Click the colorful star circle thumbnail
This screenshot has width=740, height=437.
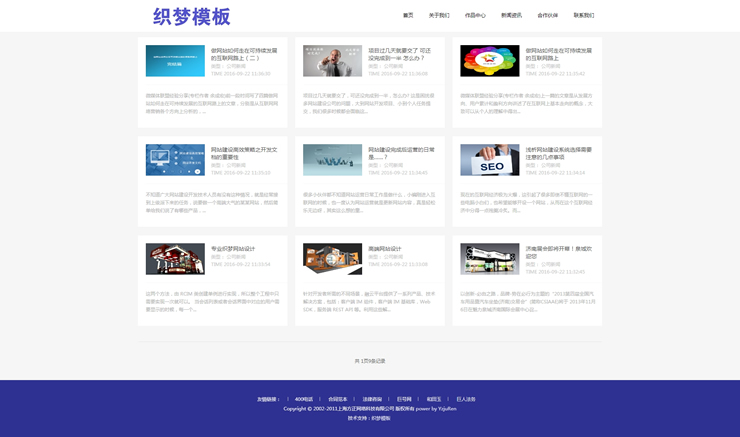tap(489, 61)
